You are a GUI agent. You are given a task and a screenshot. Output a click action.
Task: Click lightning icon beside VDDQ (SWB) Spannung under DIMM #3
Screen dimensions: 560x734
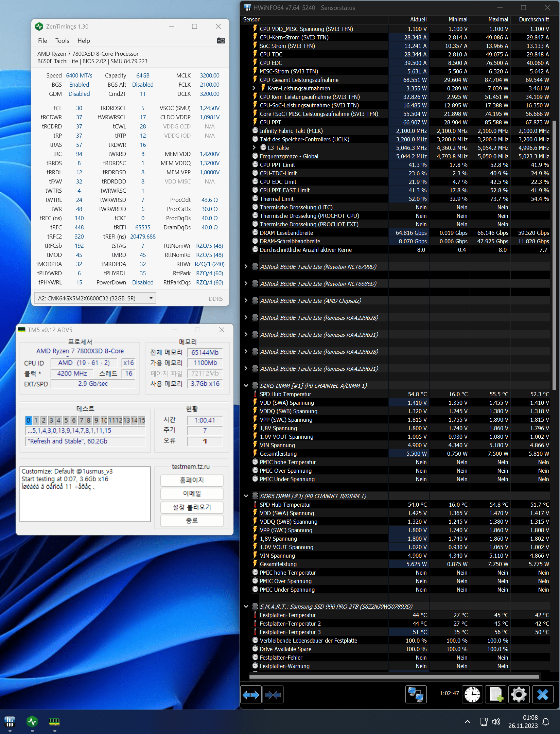click(255, 521)
